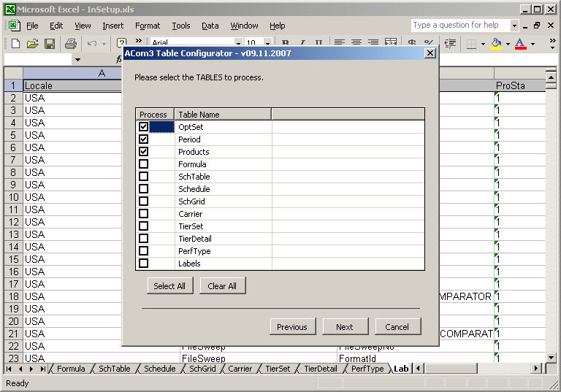Tick the TierDetail process checkbox

143,238
